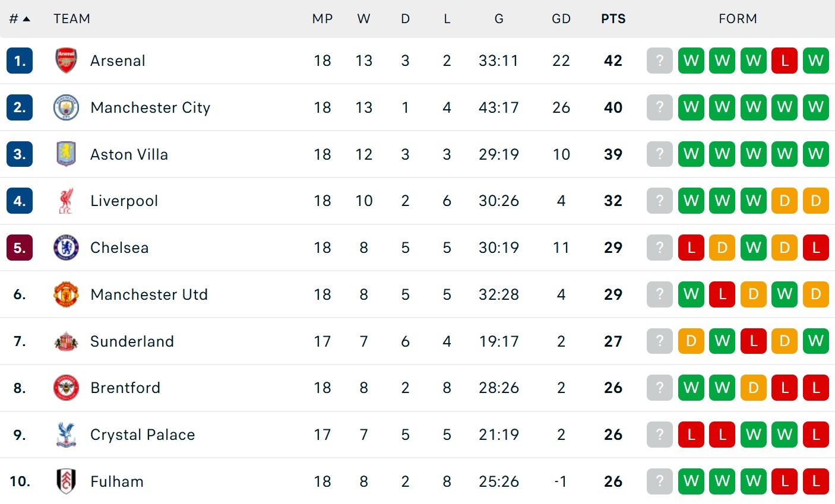Click the Sunderland club badge
This screenshot has height=504, width=835.
[x=66, y=341]
